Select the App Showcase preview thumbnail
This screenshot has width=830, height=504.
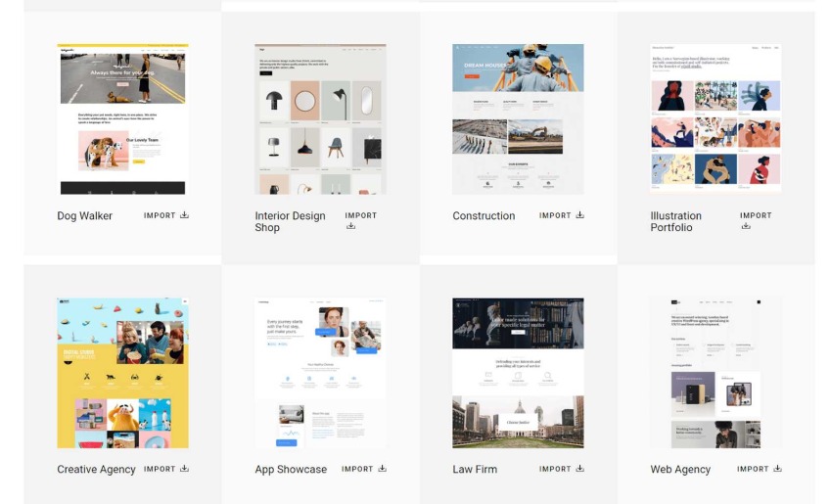pos(320,373)
